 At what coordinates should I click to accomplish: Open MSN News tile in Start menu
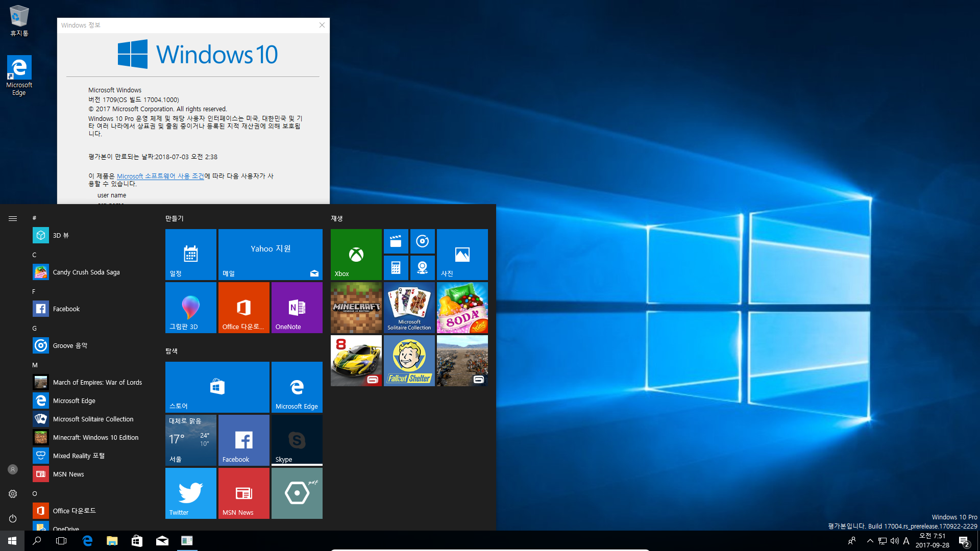243,493
